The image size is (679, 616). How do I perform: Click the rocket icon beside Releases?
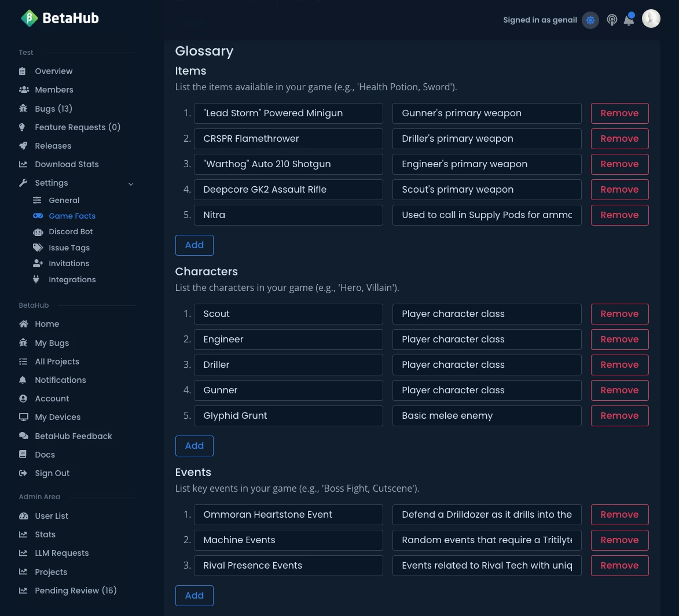coord(23,146)
